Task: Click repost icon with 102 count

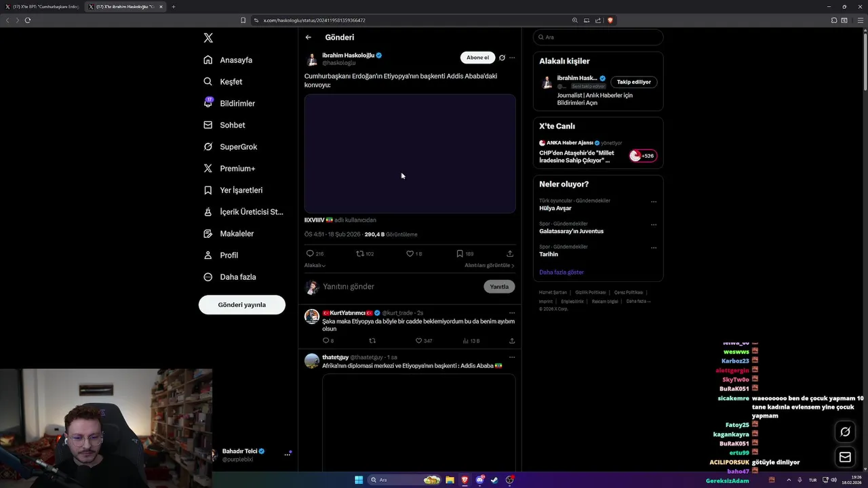Action: (365, 253)
